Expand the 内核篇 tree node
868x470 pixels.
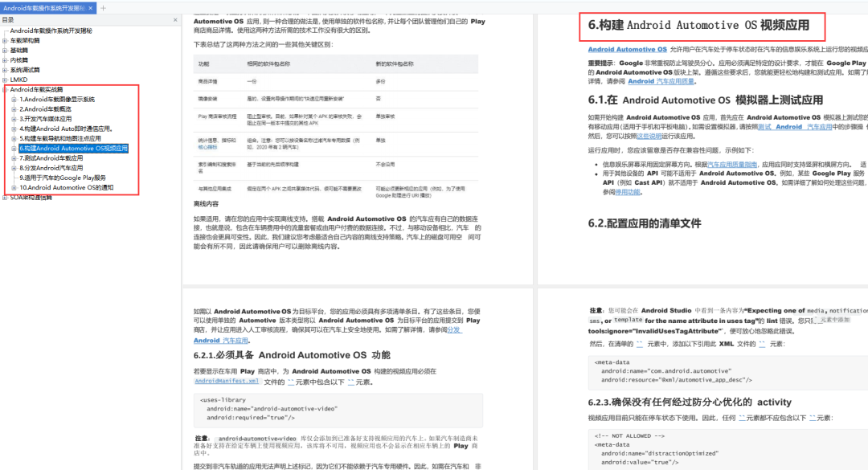5,60
